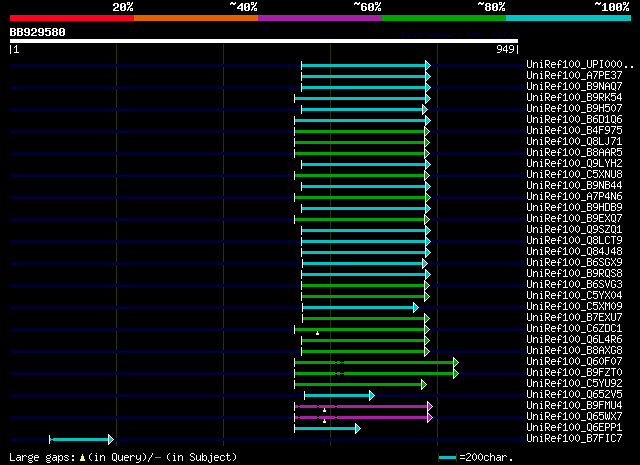The height and width of the screenshot is (465, 640).
Task: Select the UniRef100_B7FIC7 label
Action: click(x=574, y=439)
